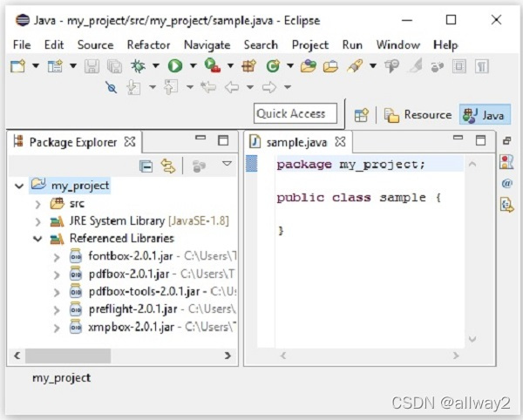Collapse the Referenced Libraries node
This screenshot has width=523, height=420.
click(x=37, y=239)
